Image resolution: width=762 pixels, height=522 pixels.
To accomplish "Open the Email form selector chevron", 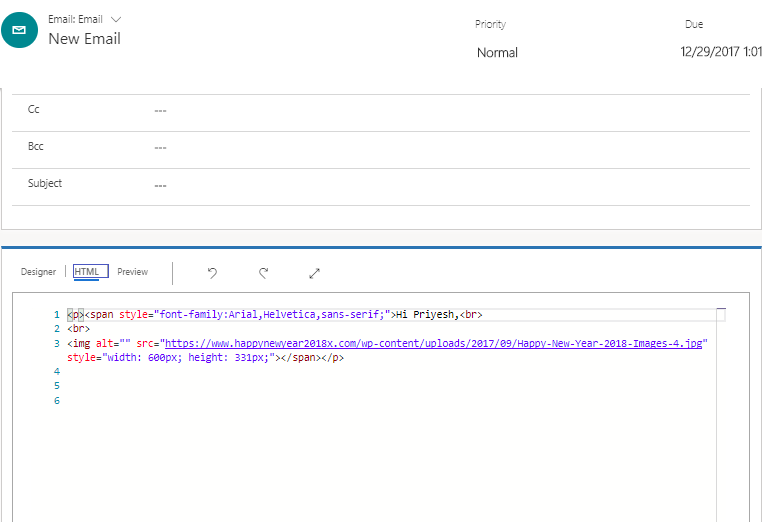I will point(116,19).
